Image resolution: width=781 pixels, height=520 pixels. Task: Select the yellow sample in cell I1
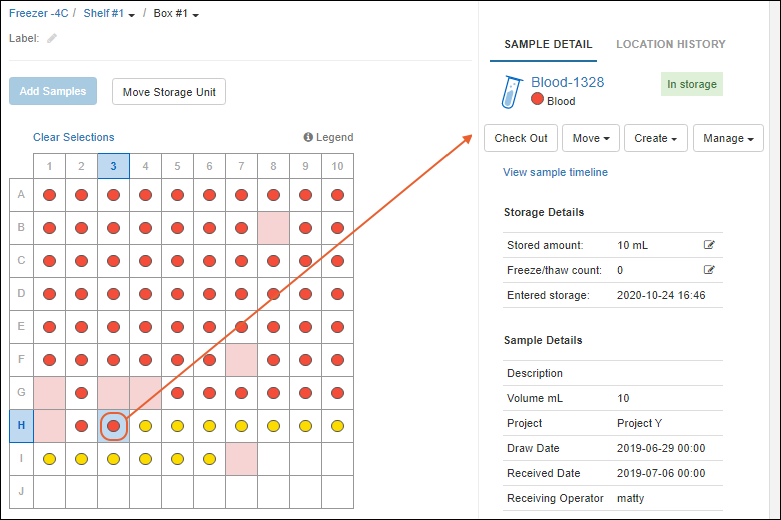[49, 459]
